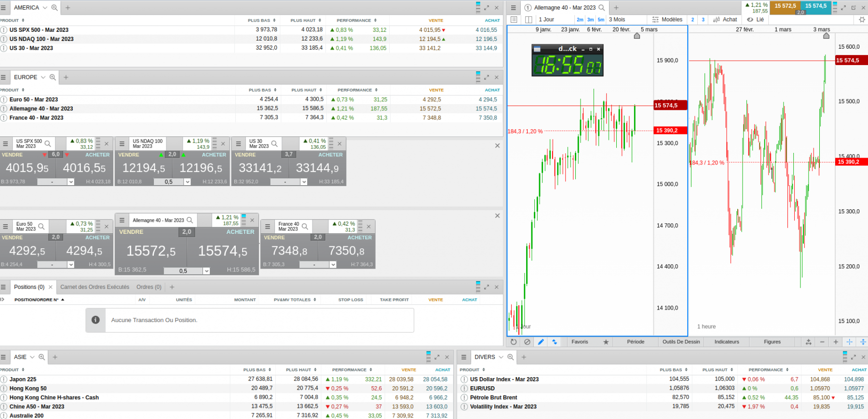Open the Indicateurs menu
This screenshot has height=419, width=868.
tap(727, 342)
